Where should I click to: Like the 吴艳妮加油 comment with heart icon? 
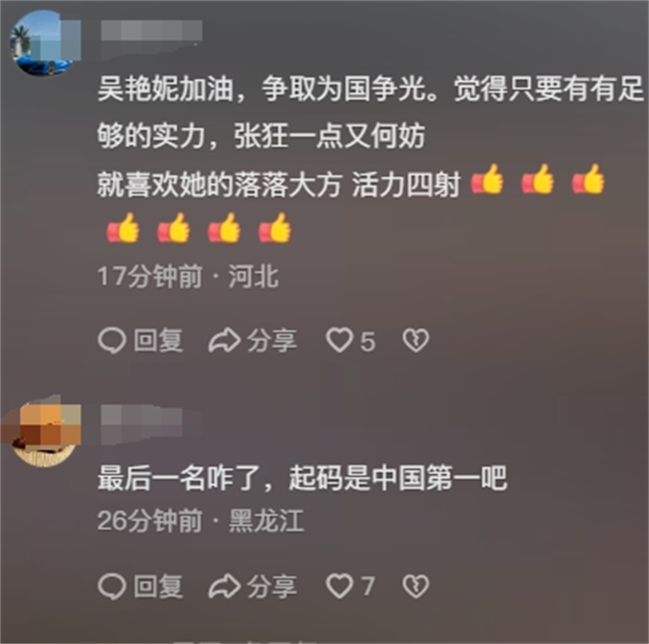click(x=339, y=340)
